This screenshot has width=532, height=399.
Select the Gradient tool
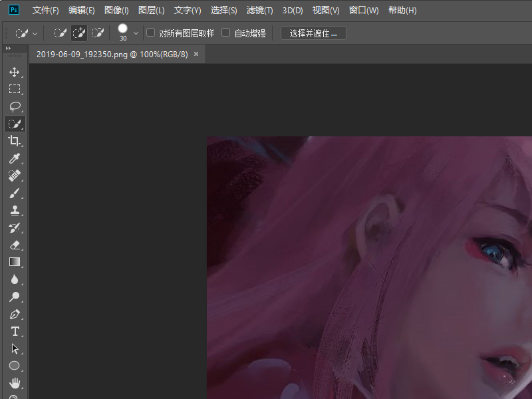[x=14, y=262]
